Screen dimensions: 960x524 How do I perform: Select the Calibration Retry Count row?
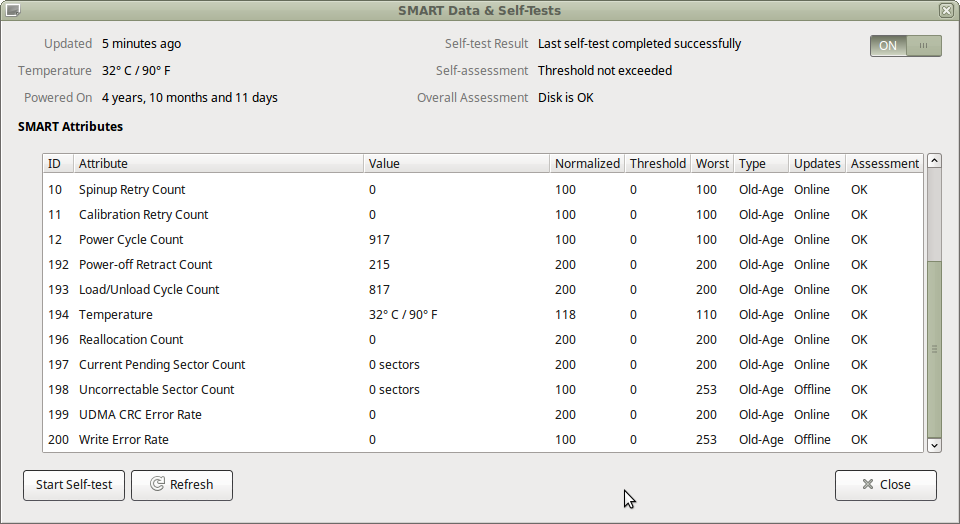coord(482,215)
